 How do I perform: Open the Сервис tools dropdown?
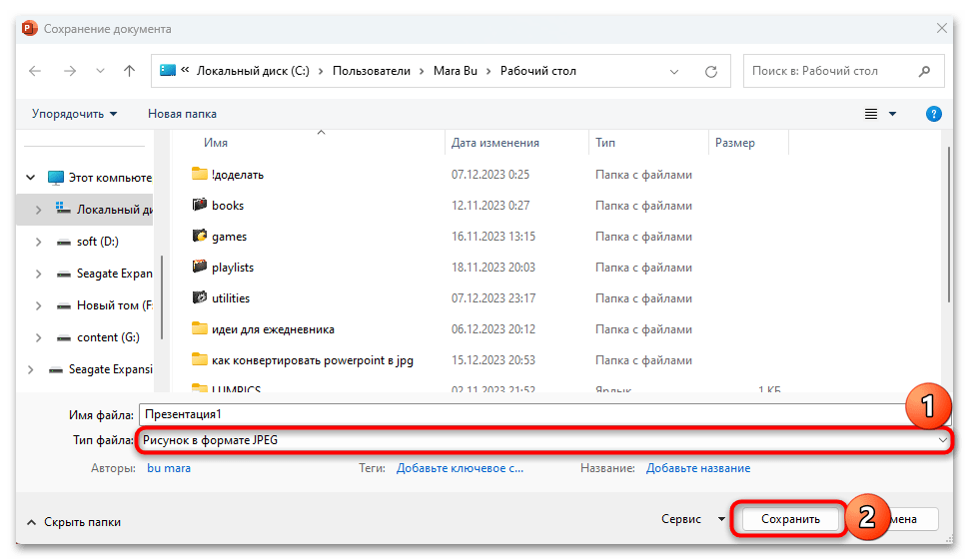coord(692,519)
